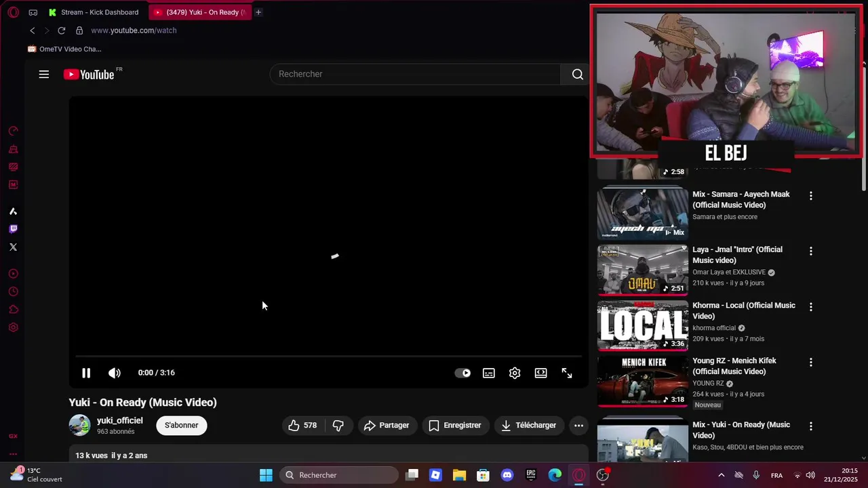Open the sidebar player icon

13,274
